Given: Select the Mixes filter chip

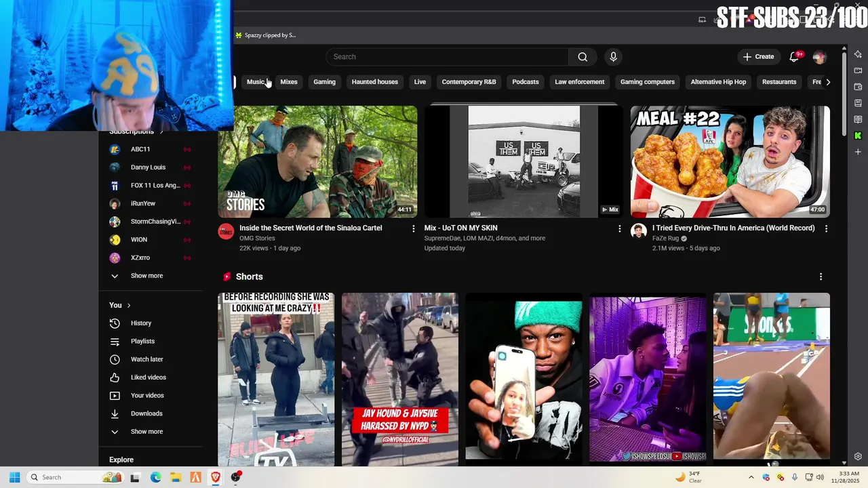Looking at the screenshot, I should click(289, 82).
